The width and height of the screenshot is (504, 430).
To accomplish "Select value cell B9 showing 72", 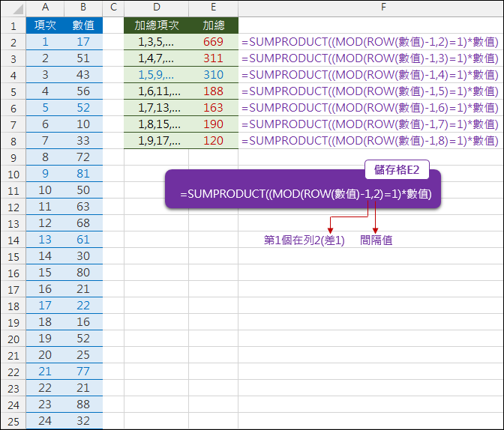I will pos(83,157).
